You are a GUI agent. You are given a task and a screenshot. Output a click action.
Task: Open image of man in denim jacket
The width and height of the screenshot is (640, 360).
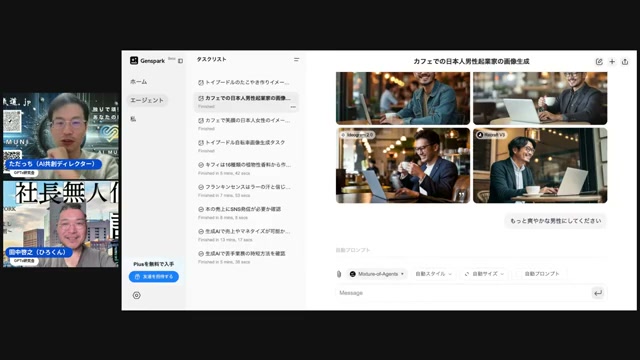coord(403,98)
